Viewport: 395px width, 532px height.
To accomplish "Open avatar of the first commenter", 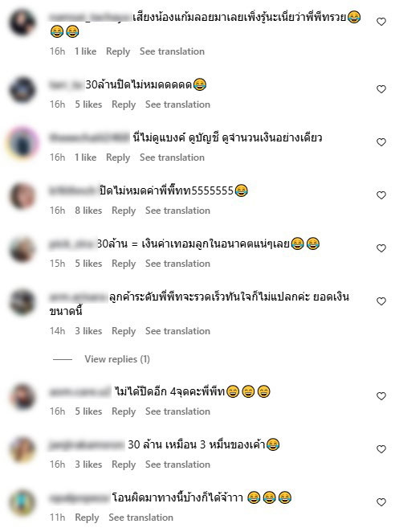I will point(22,23).
